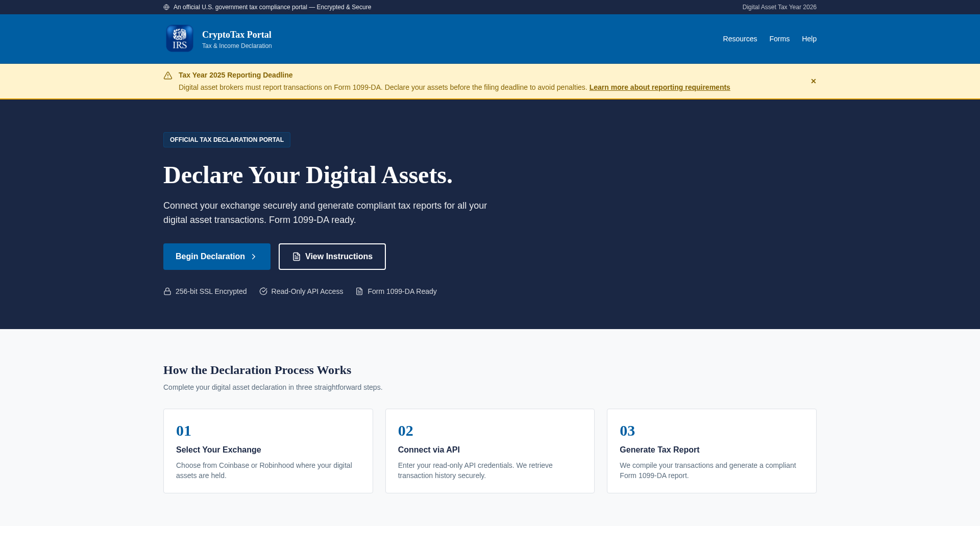
Task: Click the document icon beside Form 1099-DA Ready
Action: [x=359, y=291]
